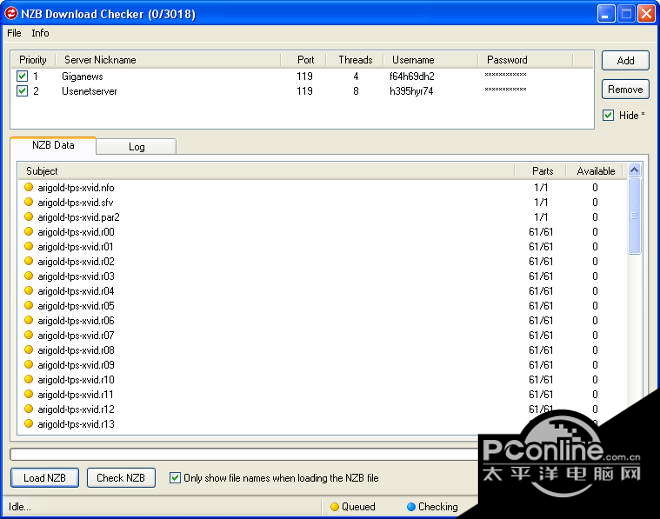
Task: Click the status icon next to arigold-tps-xvid.r10
Action: click(29, 379)
